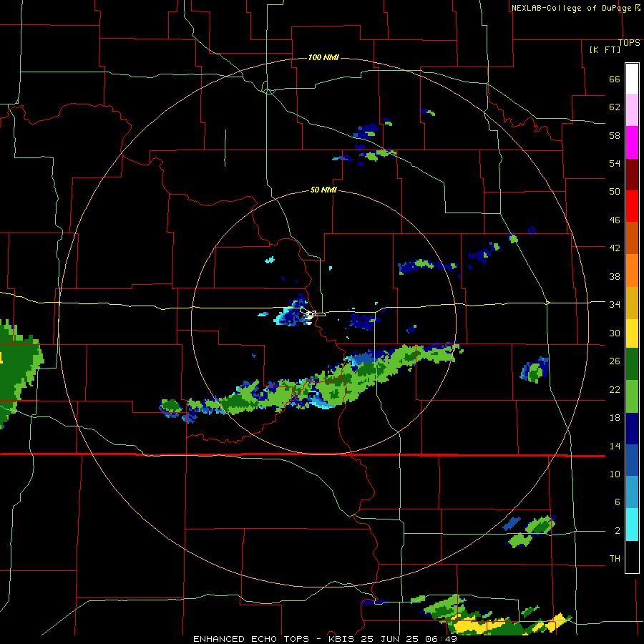Click the 18 legend value
644x644 pixels.
(x=615, y=418)
